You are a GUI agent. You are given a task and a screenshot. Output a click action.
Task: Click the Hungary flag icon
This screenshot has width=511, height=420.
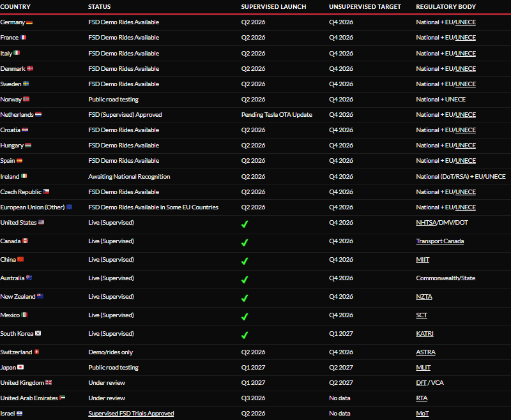28,145
